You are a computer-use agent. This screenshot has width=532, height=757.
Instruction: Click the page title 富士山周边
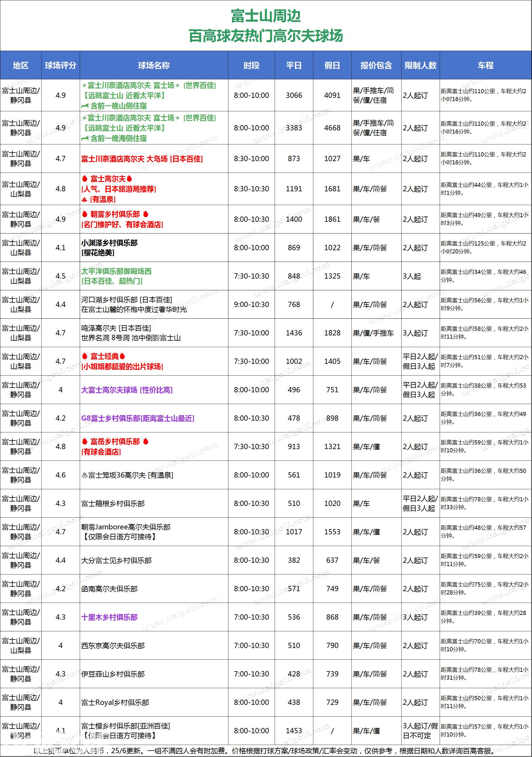click(266, 16)
